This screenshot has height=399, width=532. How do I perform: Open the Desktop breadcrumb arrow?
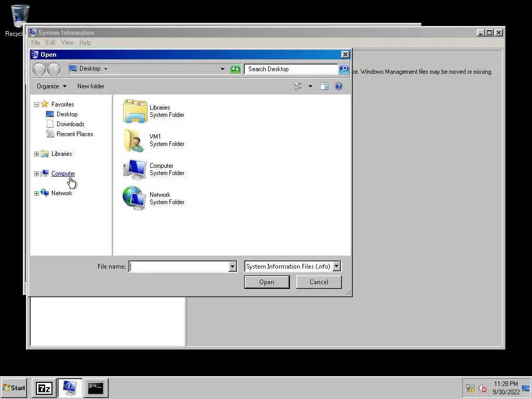(105, 69)
